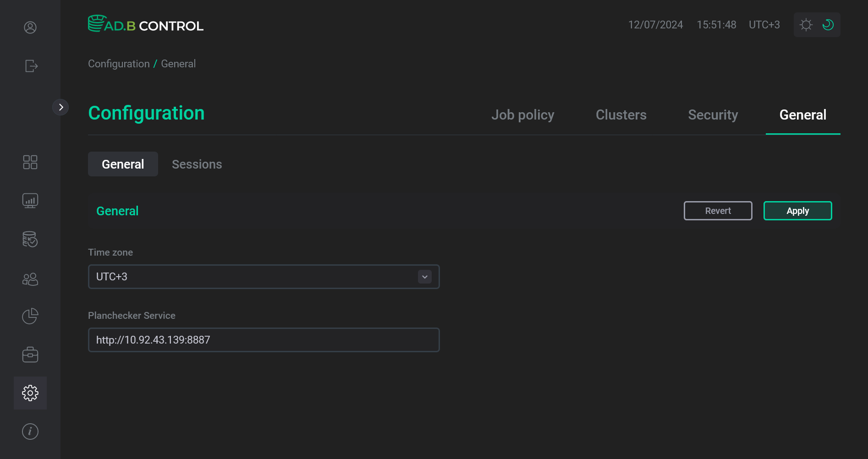Image resolution: width=868 pixels, height=459 pixels.
Task: Click the Apply button
Action: coord(797,211)
